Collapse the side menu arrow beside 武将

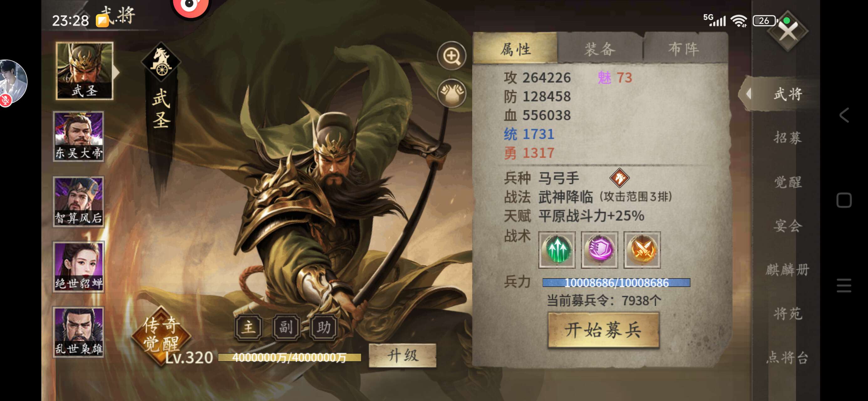tap(748, 93)
